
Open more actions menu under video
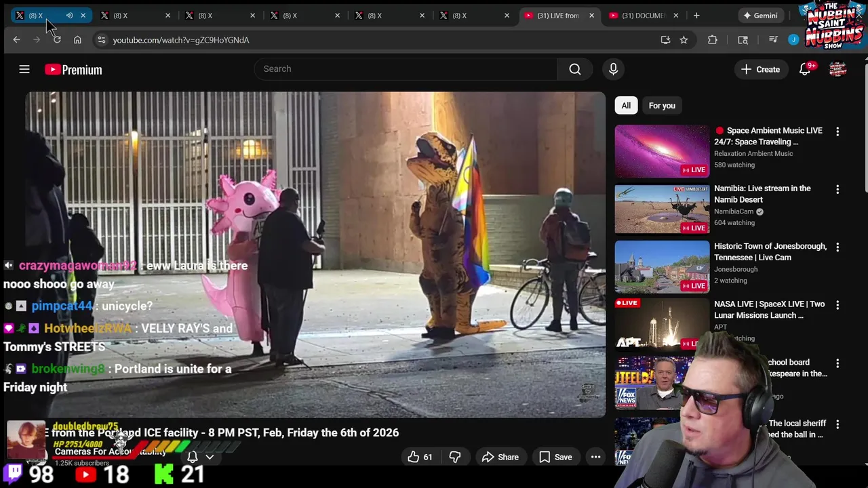tap(595, 457)
